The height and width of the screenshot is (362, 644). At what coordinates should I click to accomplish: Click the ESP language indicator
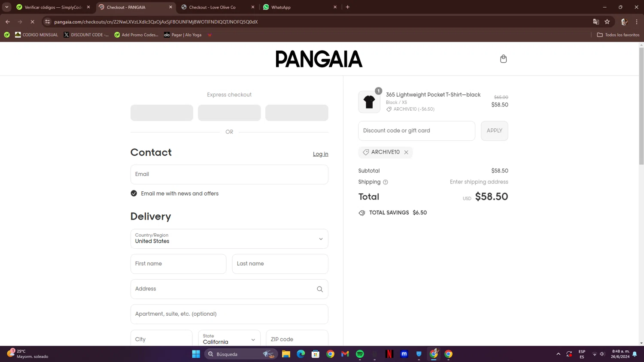pos(582,354)
